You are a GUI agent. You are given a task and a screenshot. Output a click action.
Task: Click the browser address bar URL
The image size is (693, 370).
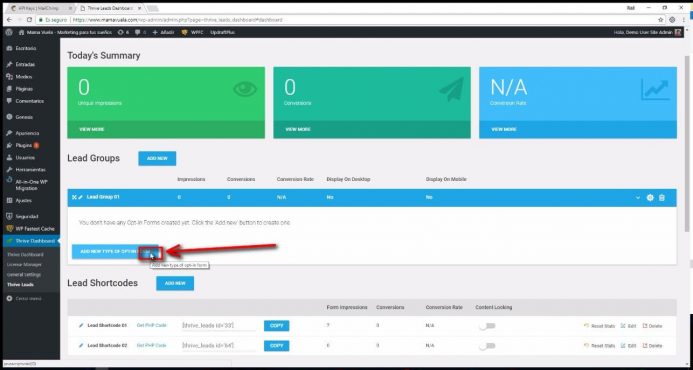[178, 20]
